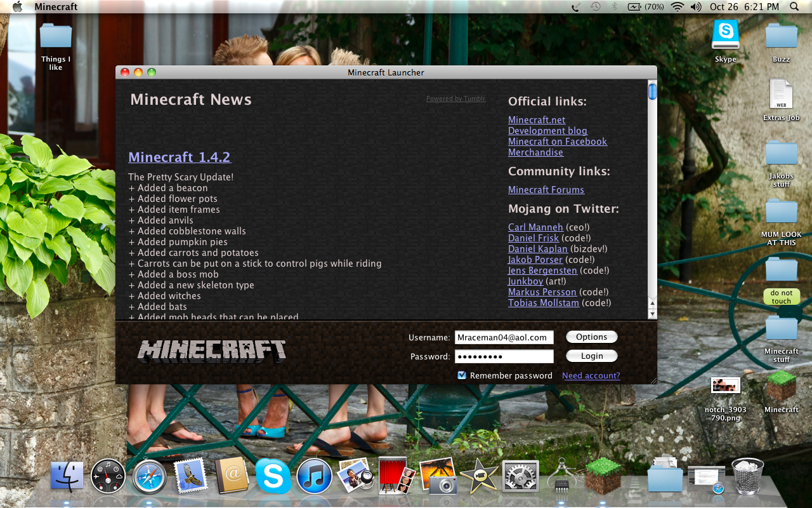Launch Skype from the Dock
The width and height of the screenshot is (812, 508).
(273, 477)
